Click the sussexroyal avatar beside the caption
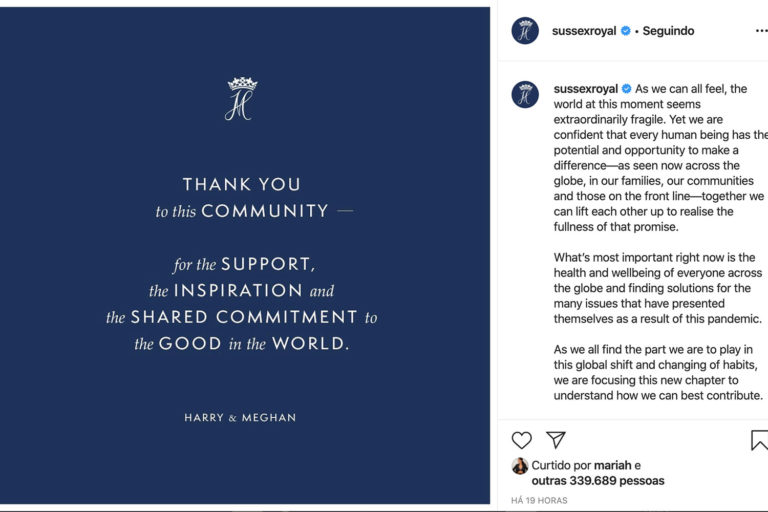Image resolution: width=768 pixels, height=512 pixels. (525, 95)
